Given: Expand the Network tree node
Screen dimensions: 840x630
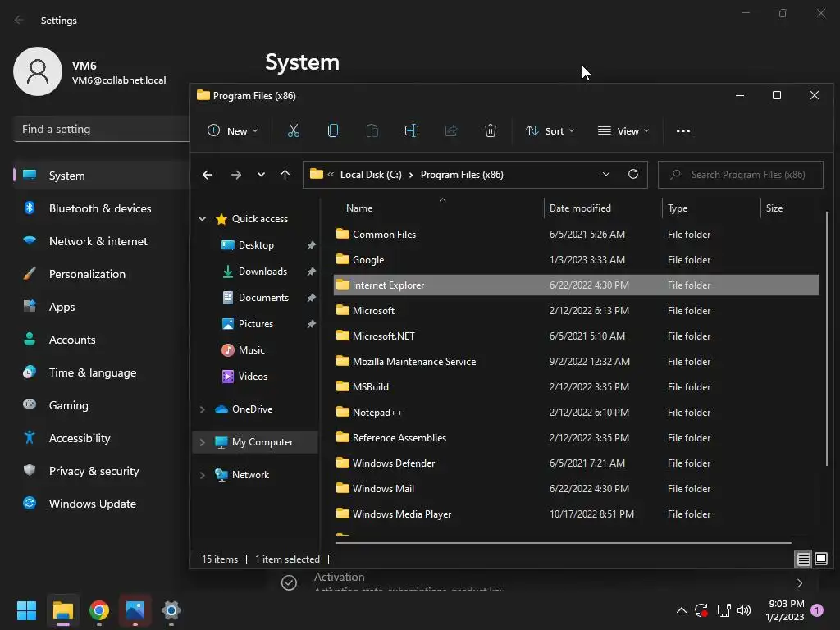Looking at the screenshot, I should coord(202,475).
